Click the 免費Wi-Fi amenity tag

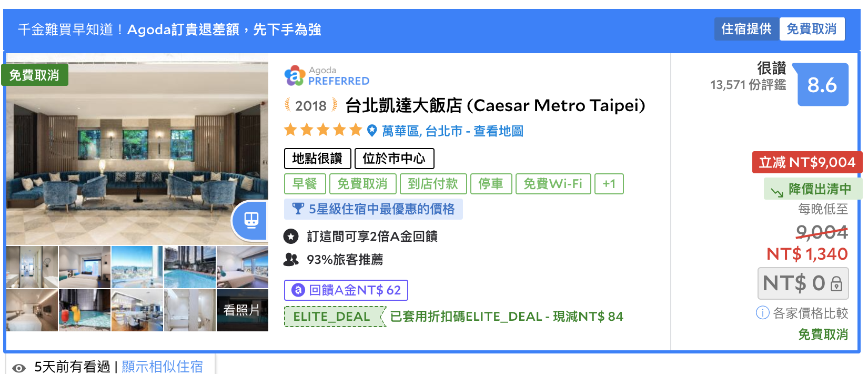pos(553,184)
